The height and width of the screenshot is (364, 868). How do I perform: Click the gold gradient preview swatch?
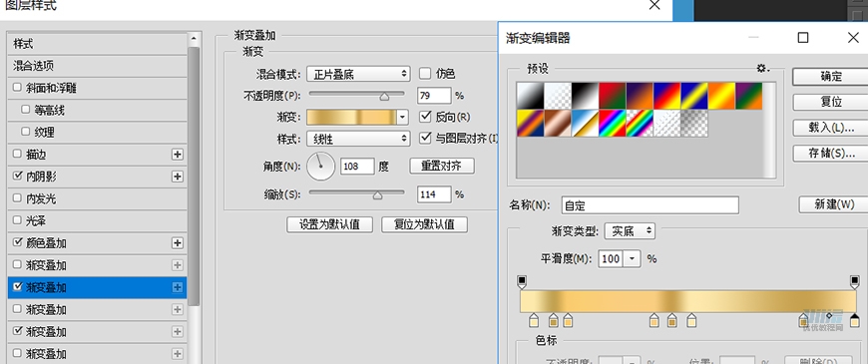(x=351, y=117)
